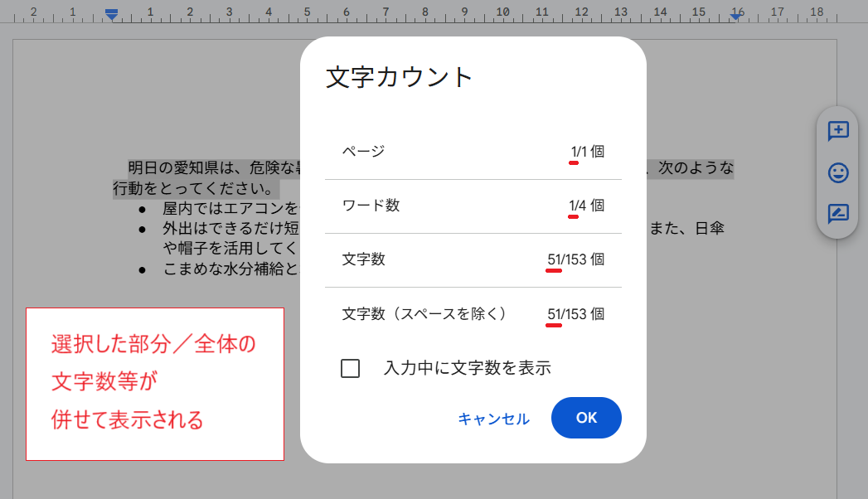868x499 pixels.
Task: Click the suggest edits pencil icon
Action: (x=838, y=213)
